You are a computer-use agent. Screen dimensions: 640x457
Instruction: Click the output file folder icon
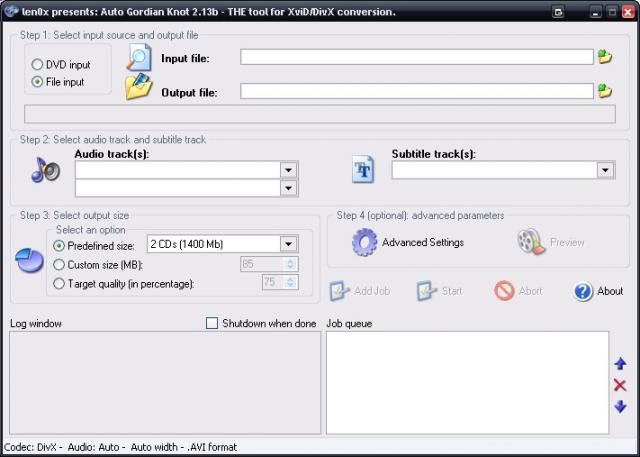(139, 86)
